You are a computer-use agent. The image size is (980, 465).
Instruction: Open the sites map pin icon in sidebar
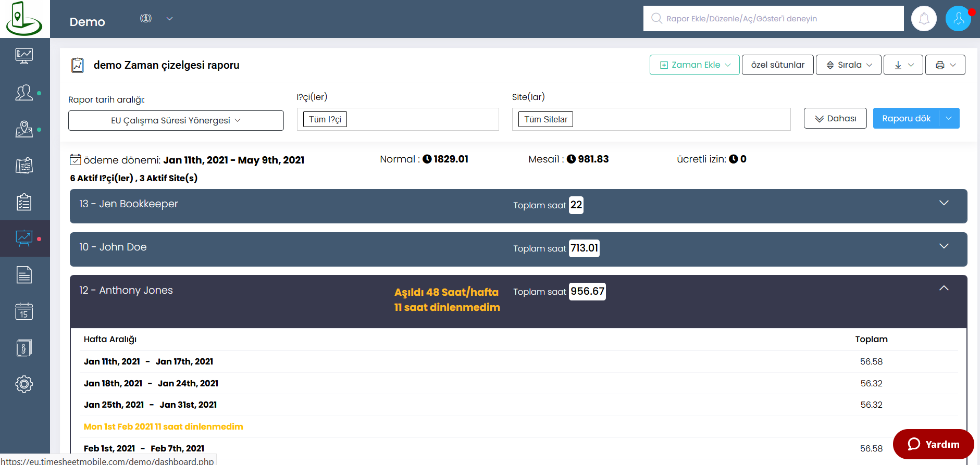(24, 129)
